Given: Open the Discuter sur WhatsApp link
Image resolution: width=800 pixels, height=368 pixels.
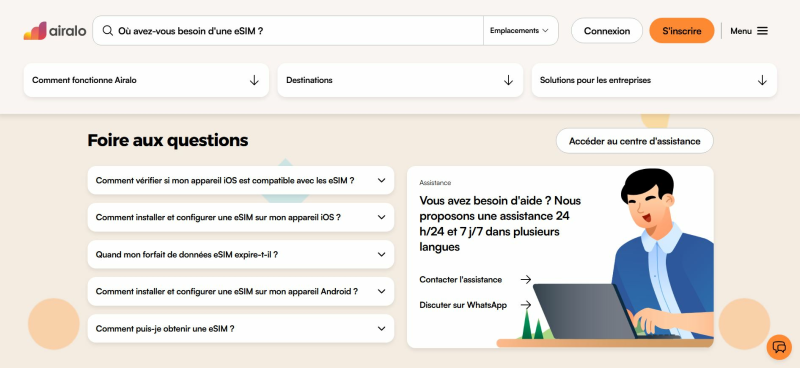Looking at the screenshot, I should 463,305.
